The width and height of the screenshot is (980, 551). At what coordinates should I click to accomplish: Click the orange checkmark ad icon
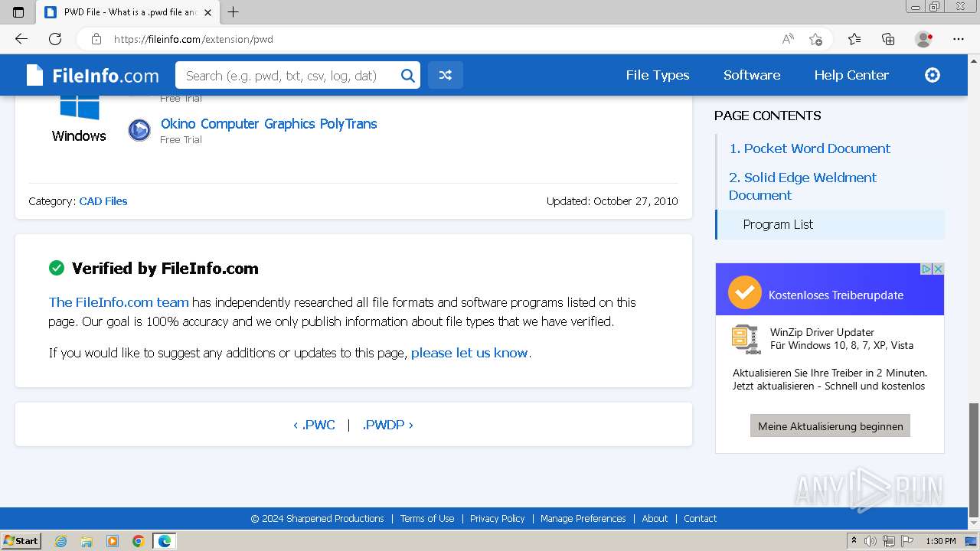(744, 294)
